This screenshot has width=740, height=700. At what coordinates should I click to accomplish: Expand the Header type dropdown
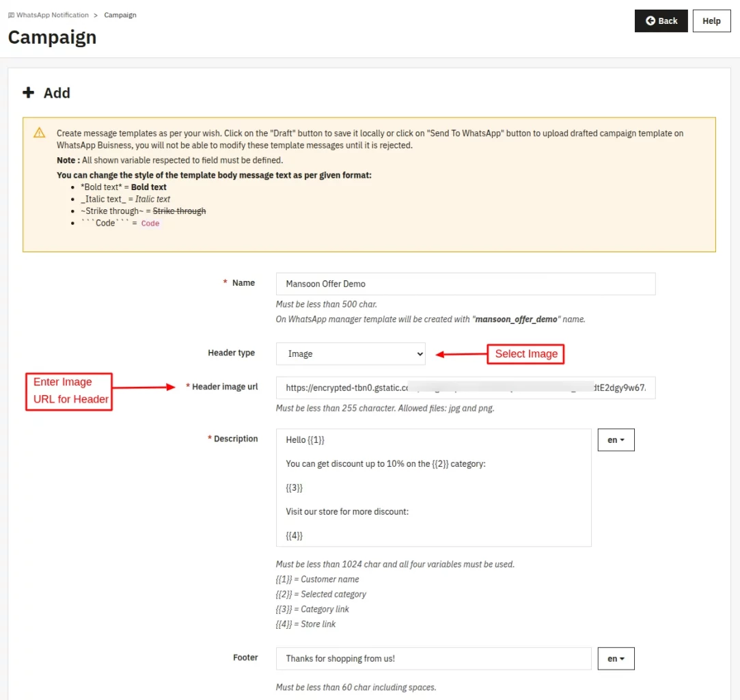point(351,353)
